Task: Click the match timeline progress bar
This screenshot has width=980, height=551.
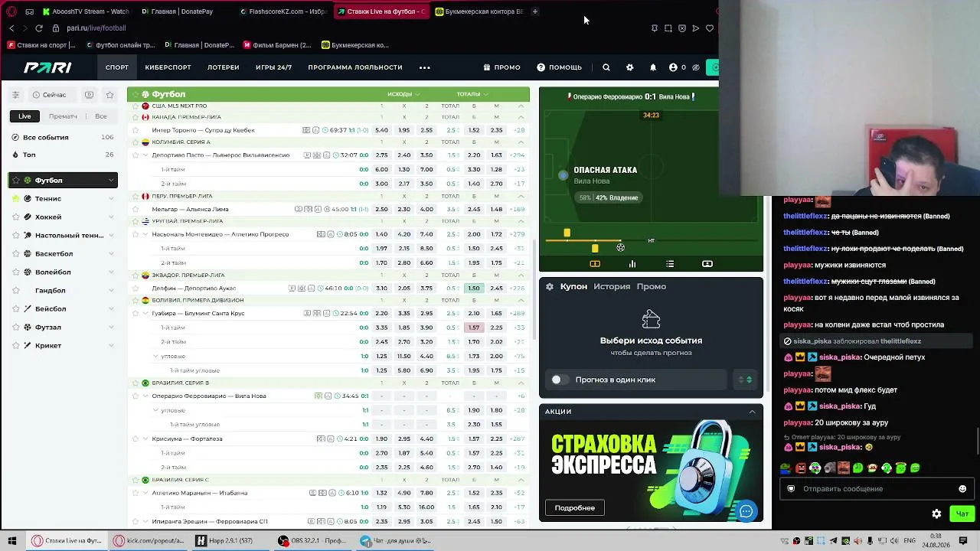Action: click(651, 240)
